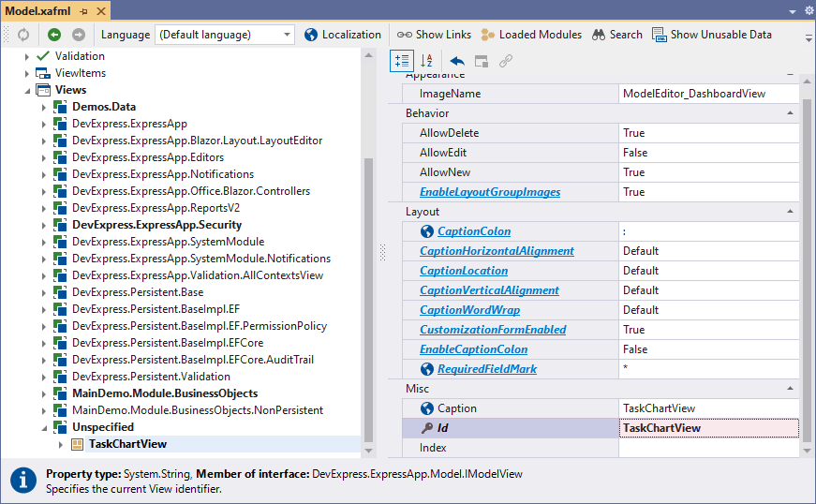Click the property pages icon

(x=482, y=62)
